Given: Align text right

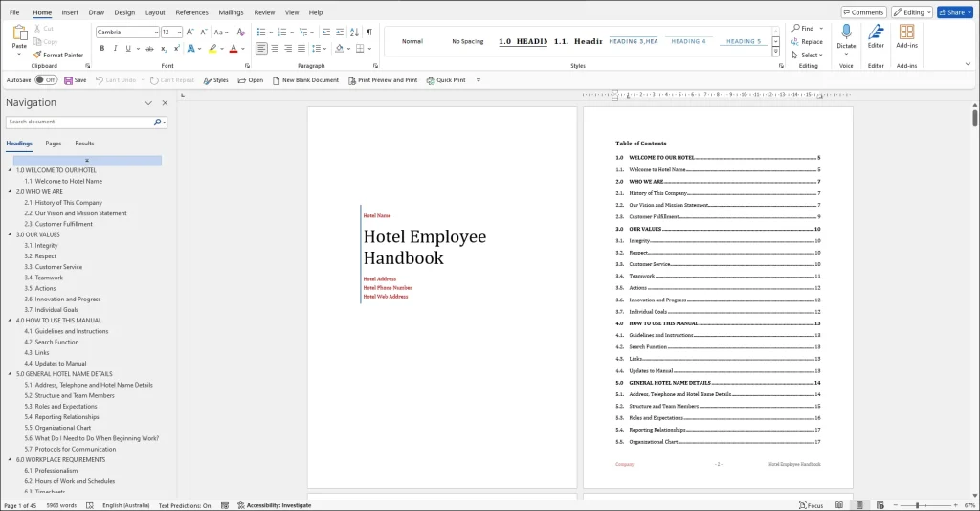Looking at the screenshot, I should (x=288, y=48).
